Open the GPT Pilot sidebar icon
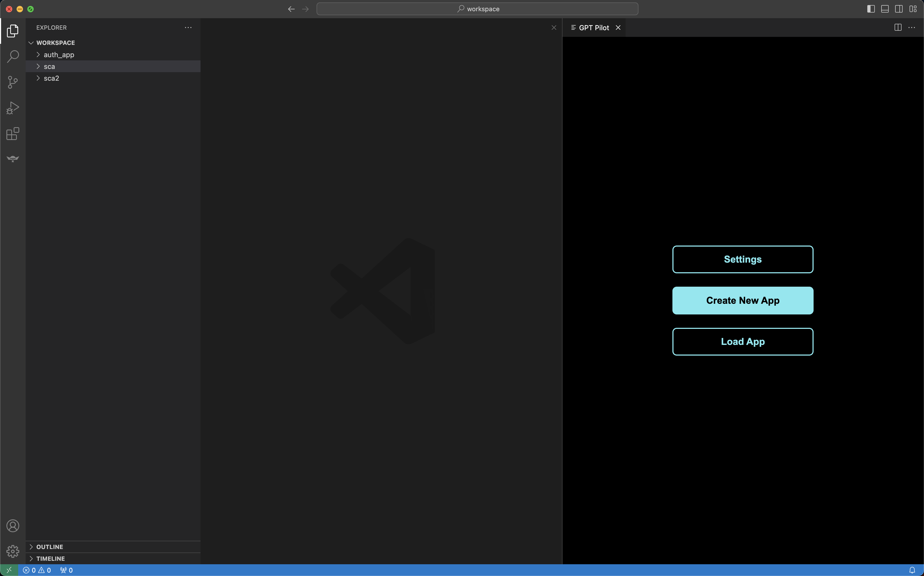 click(x=13, y=159)
